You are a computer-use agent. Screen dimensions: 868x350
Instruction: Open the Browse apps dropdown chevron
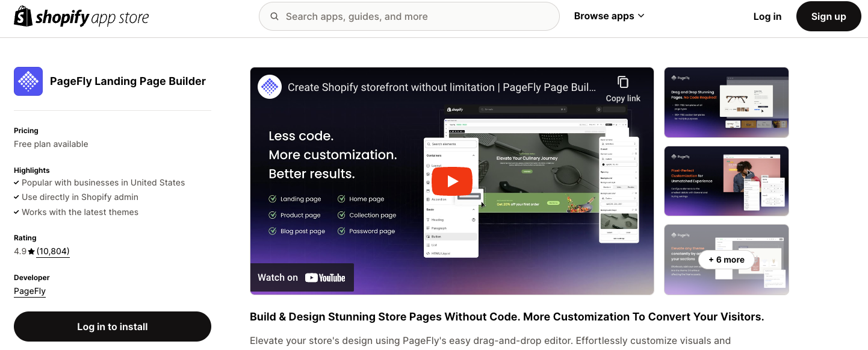point(640,16)
